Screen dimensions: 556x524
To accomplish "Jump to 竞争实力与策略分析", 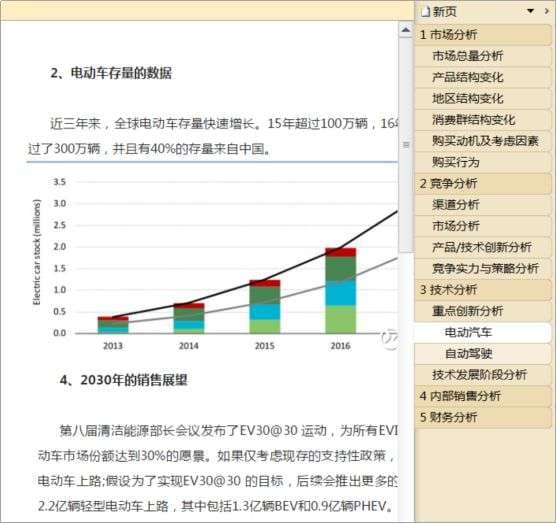I will pos(483,269).
